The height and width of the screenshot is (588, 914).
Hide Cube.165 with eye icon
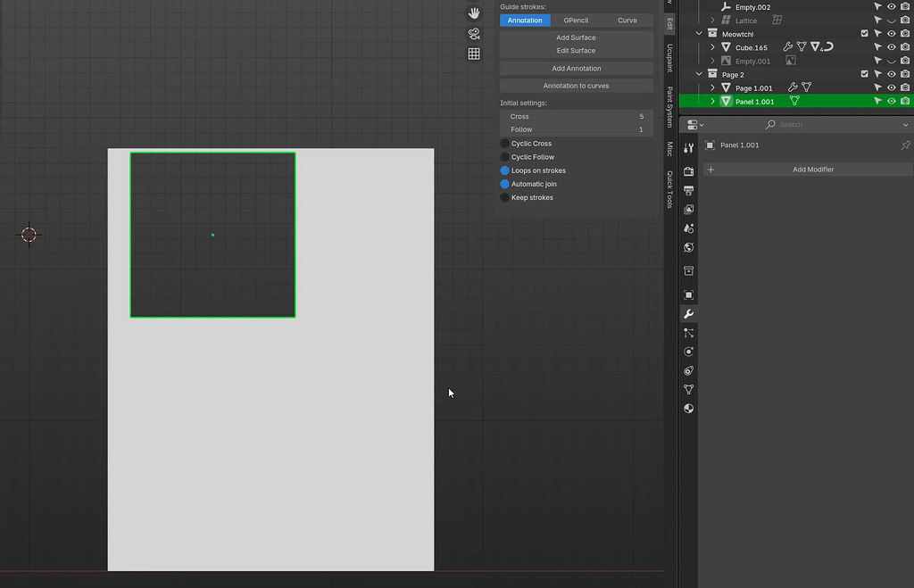pyautogui.click(x=892, y=46)
